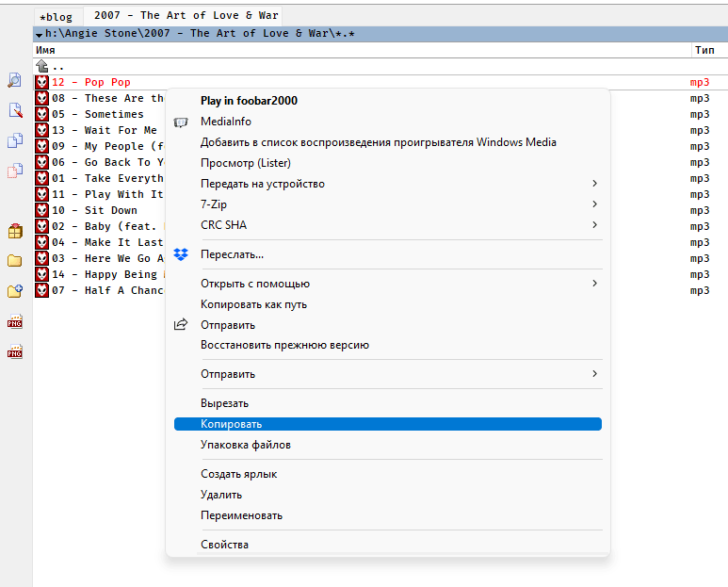Click the file icon beside '07 - Half A Chance'
Image resolution: width=728 pixels, height=587 pixels.
click(x=41, y=290)
